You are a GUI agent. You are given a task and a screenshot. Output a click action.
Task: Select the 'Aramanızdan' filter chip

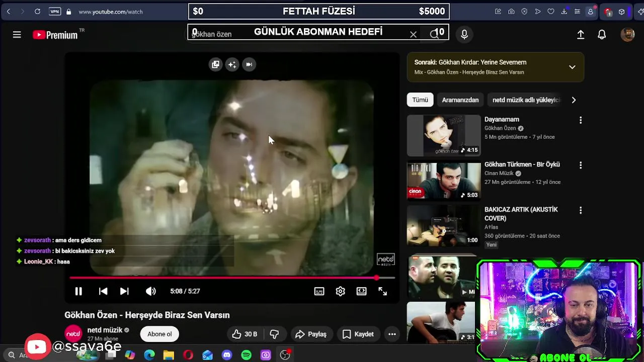(460, 100)
